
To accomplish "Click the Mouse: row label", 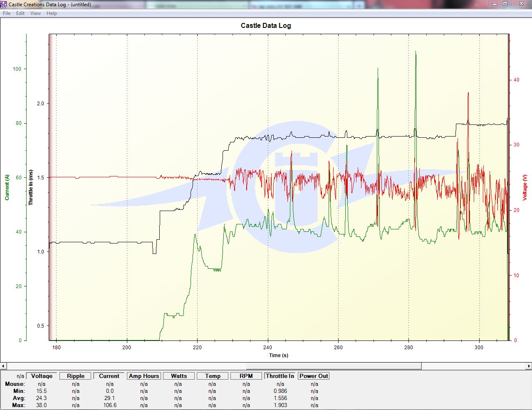I will point(15,384).
